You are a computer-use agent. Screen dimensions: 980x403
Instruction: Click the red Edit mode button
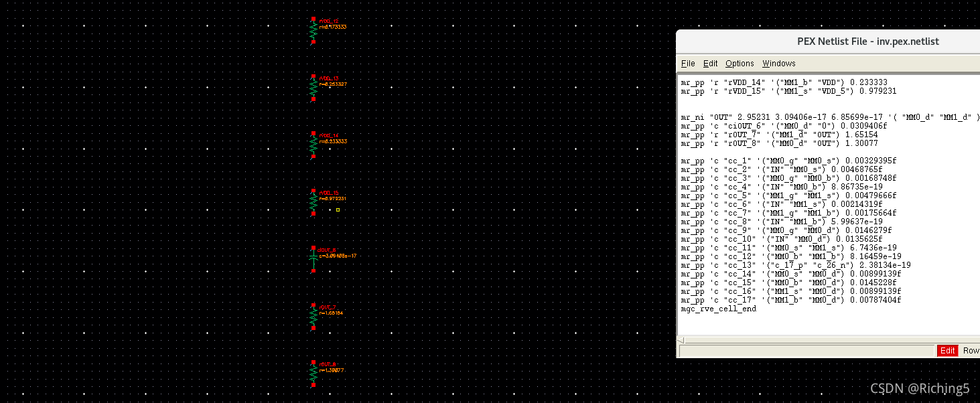pos(947,351)
